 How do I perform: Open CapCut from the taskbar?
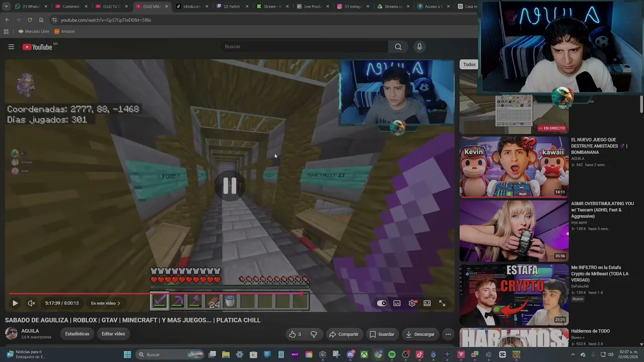click(502, 354)
